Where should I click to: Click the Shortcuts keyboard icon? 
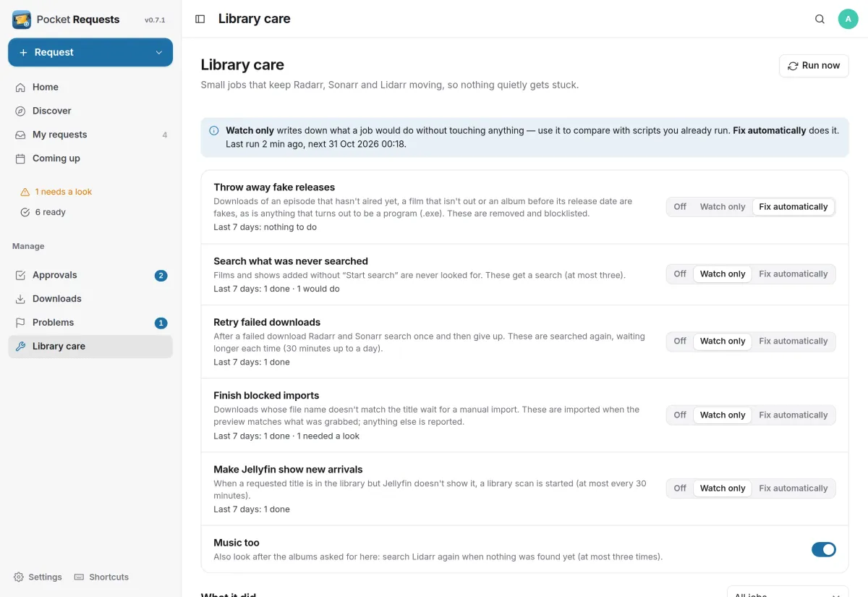click(80, 577)
